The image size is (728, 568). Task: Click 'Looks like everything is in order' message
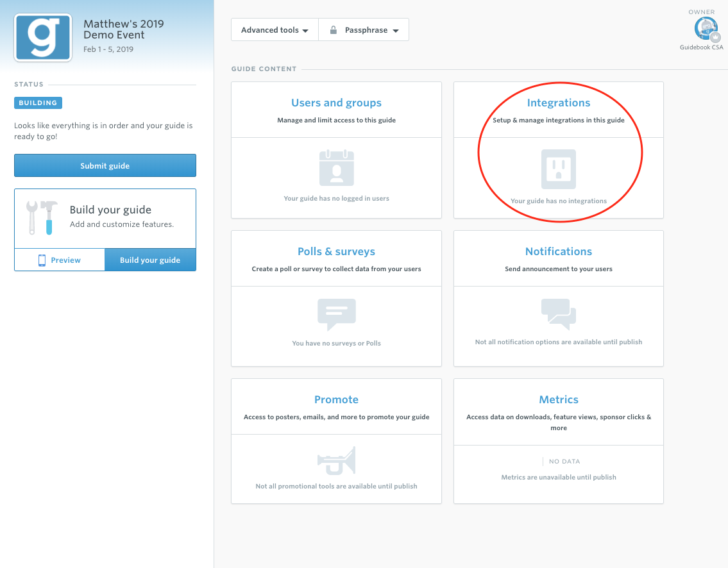(x=103, y=131)
